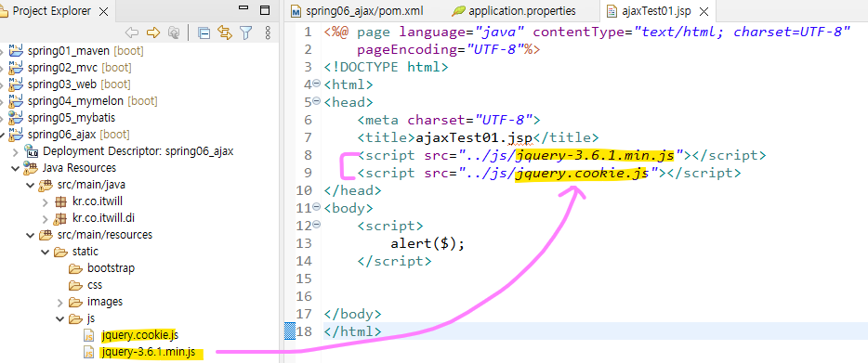Select the spring05_mybatis project label
Image resolution: width=868 pixels, height=363 pixels.
tap(72, 117)
